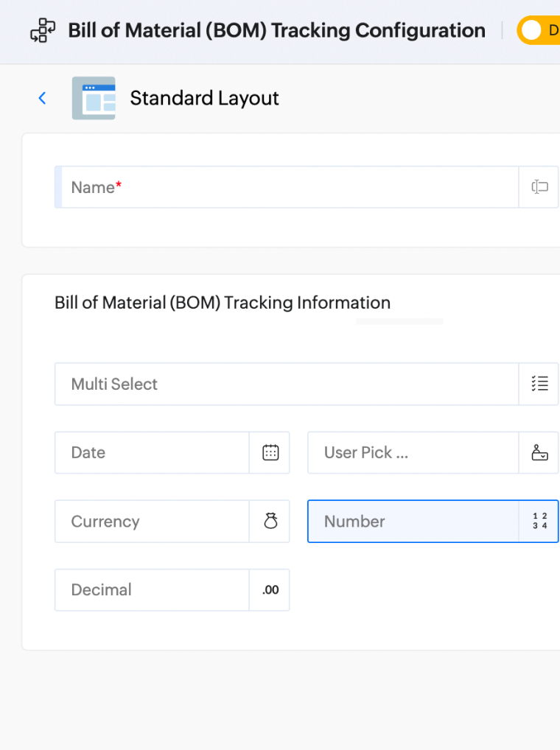Screen dimensions: 560x750
Task: Collapse the layout view using the back chevron
Action: point(42,97)
